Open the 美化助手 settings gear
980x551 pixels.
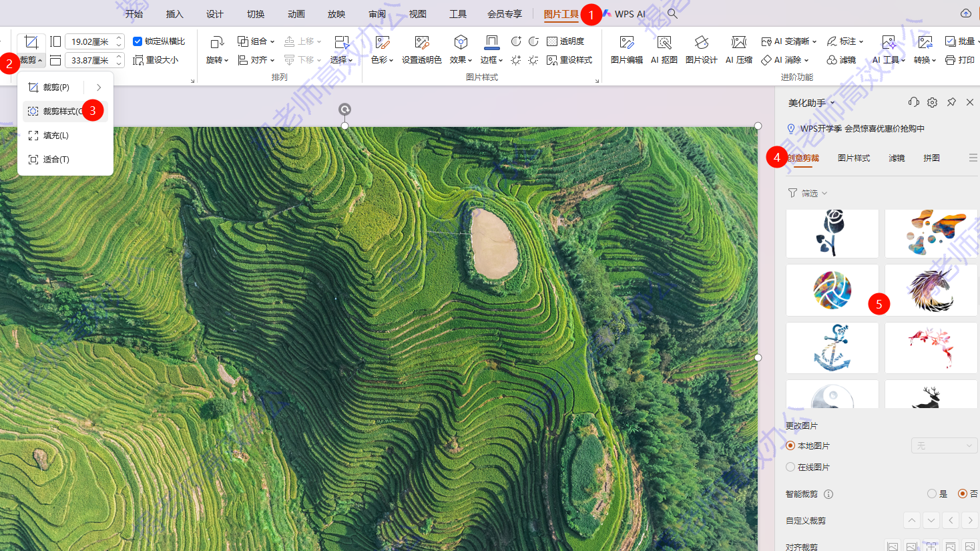[x=932, y=102]
